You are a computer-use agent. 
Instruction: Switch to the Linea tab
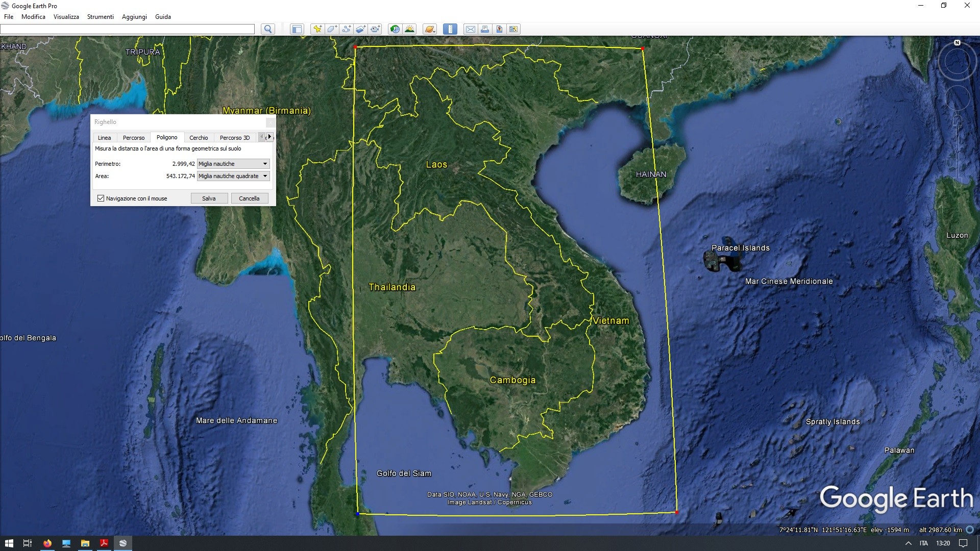point(104,138)
